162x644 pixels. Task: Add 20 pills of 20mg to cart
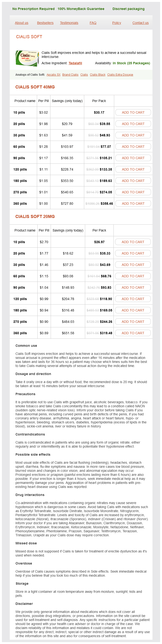pyautogui.click(x=133, y=253)
